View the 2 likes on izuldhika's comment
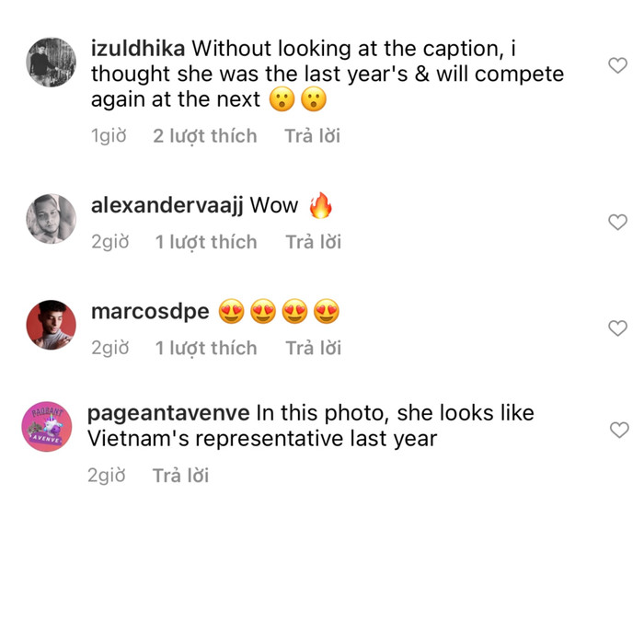This screenshot has height=644, width=644. coord(204,136)
